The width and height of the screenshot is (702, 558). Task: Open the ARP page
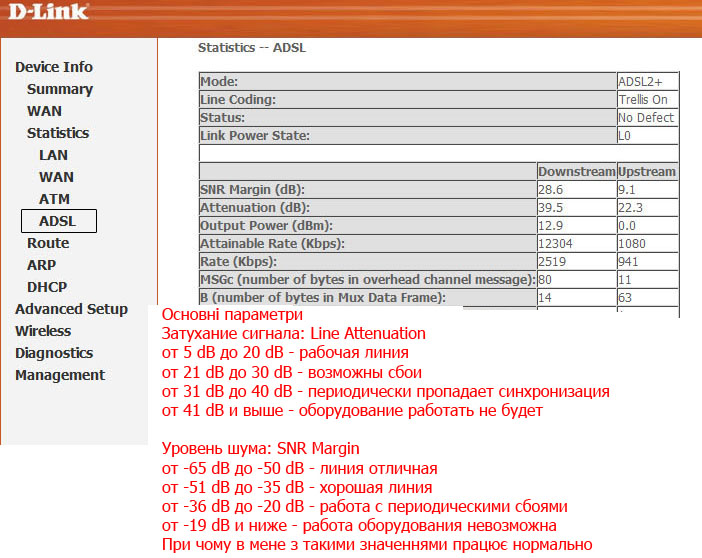click(x=41, y=265)
